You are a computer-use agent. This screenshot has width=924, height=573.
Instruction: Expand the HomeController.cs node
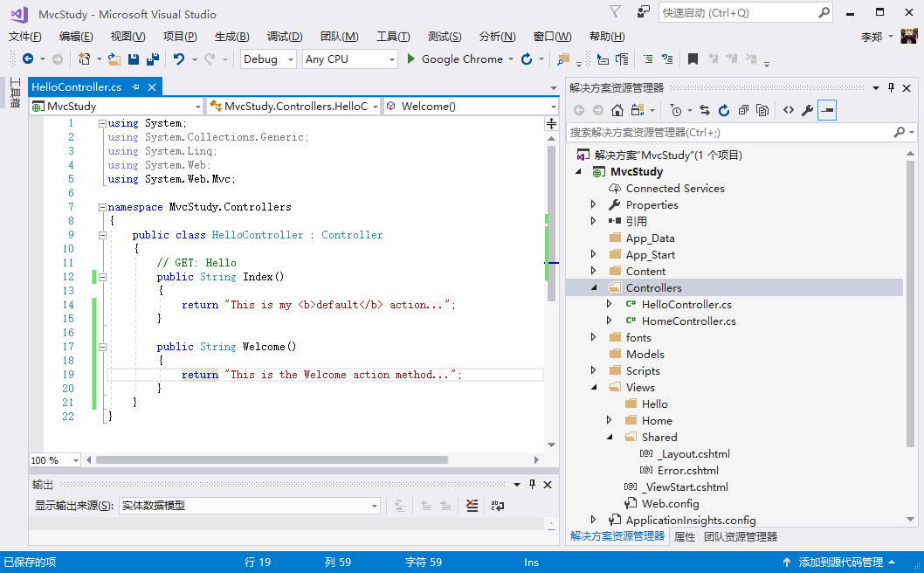coord(610,321)
